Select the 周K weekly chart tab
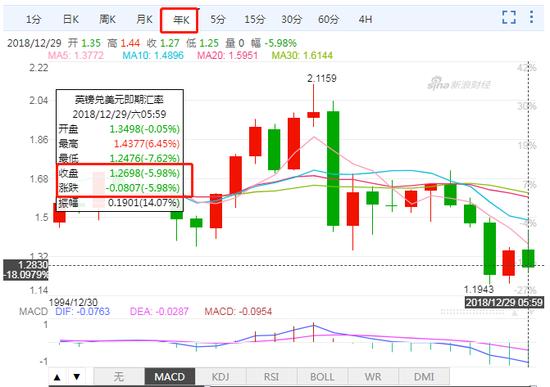This screenshot has width=550, height=387. point(107,19)
